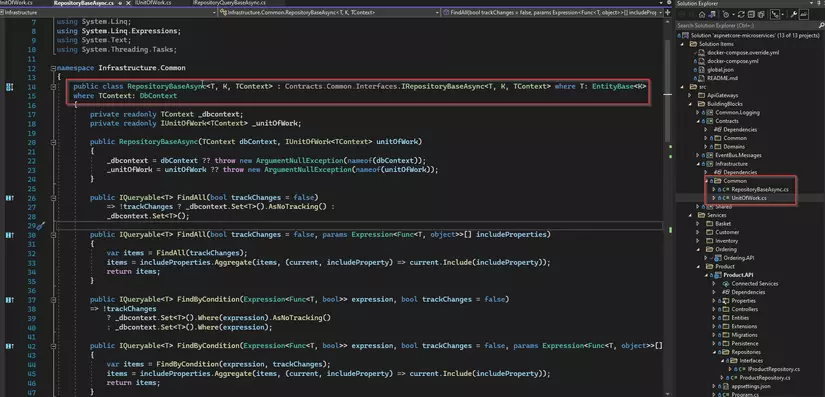Select the Inventory folder
This screenshot has width=825, height=397.
(x=727, y=241)
